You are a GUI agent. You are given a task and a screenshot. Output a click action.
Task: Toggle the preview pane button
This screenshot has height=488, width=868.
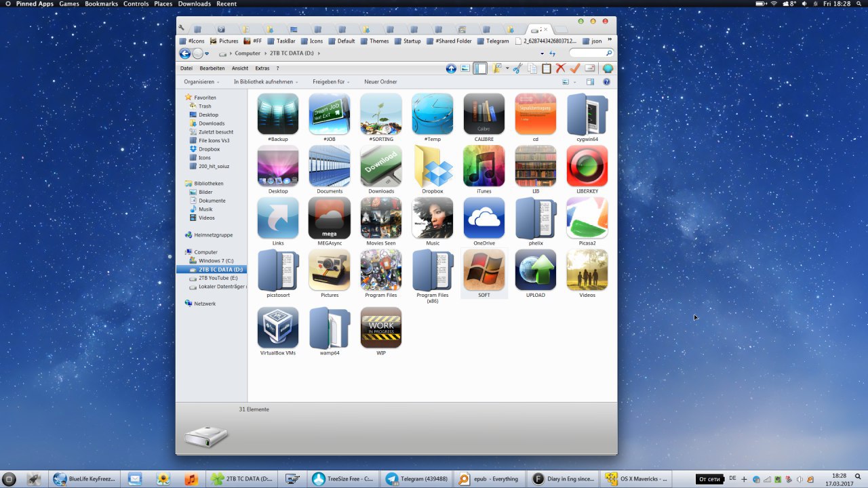click(x=590, y=82)
